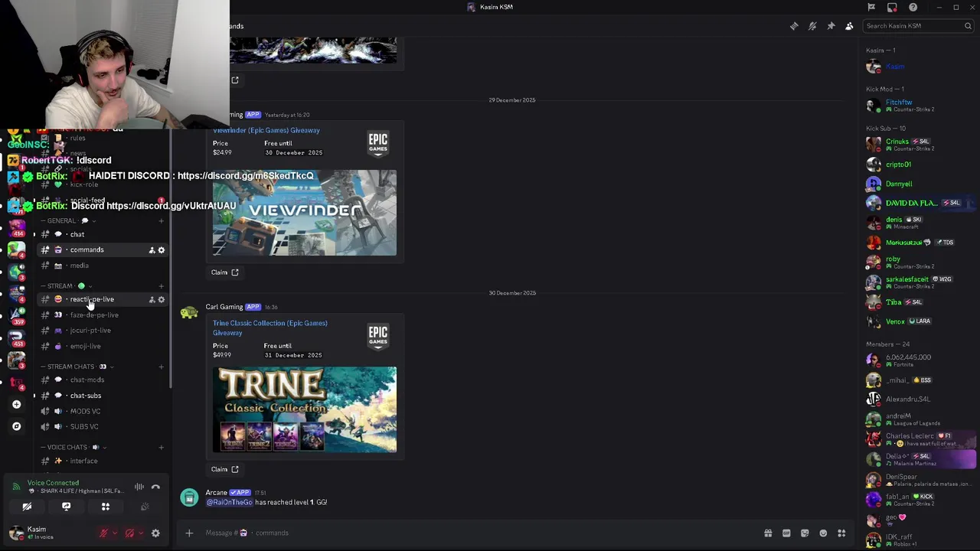The image size is (980, 551).
Task: Open the Help question mark icon
Action: [x=913, y=7]
